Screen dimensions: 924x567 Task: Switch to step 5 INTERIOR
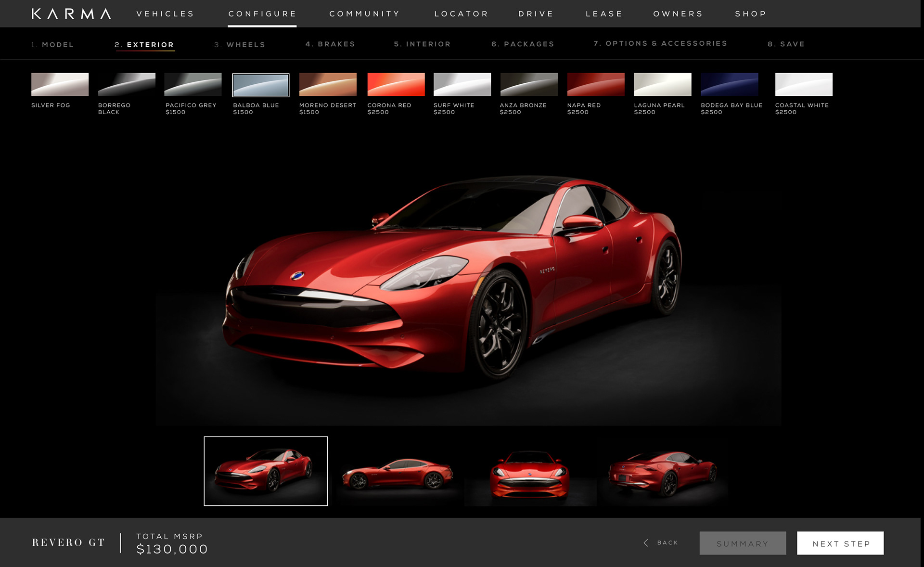click(x=422, y=44)
